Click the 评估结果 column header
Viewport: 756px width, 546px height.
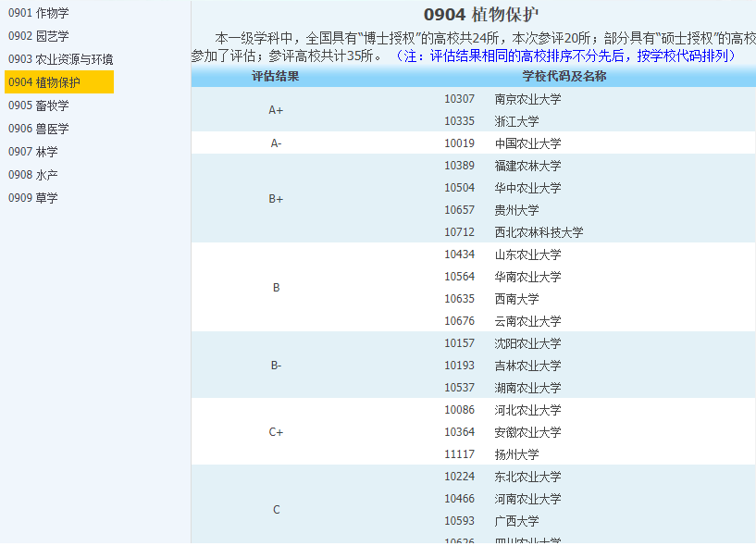click(276, 76)
